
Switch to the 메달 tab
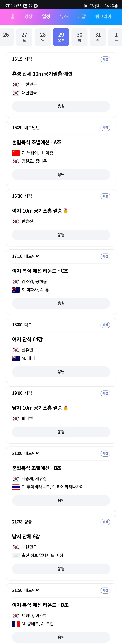pyautogui.click(x=81, y=17)
